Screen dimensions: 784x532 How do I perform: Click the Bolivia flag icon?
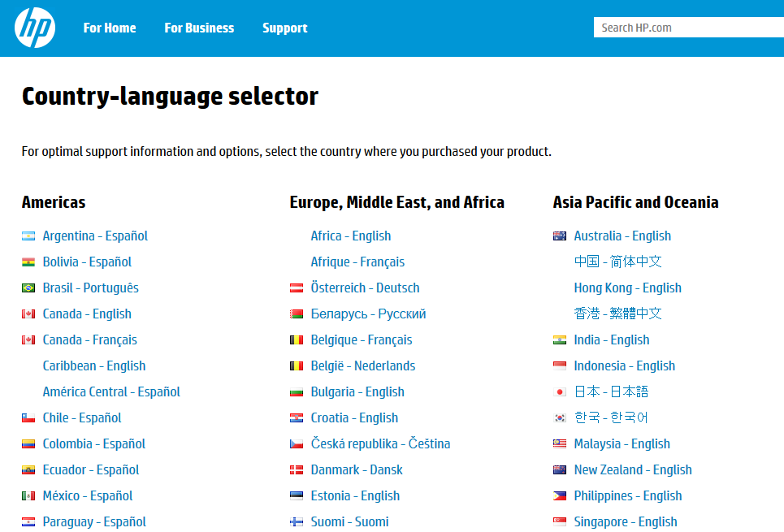[x=28, y=262]
